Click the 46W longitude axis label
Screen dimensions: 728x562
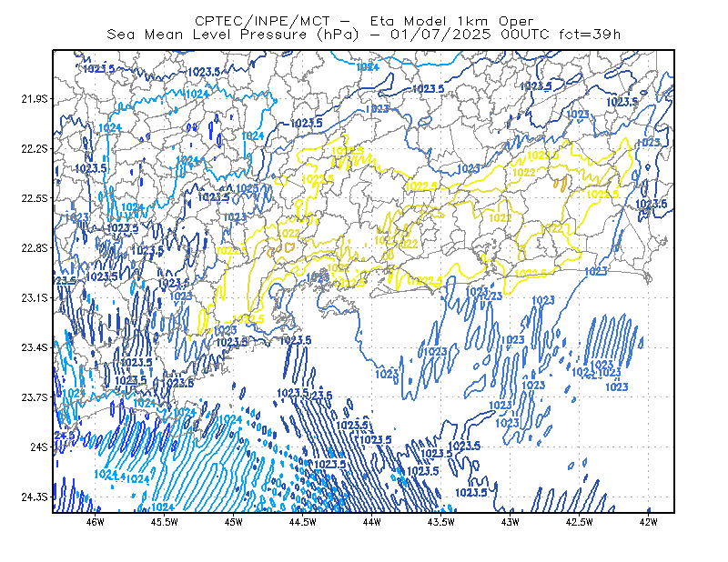pos(96,522)
